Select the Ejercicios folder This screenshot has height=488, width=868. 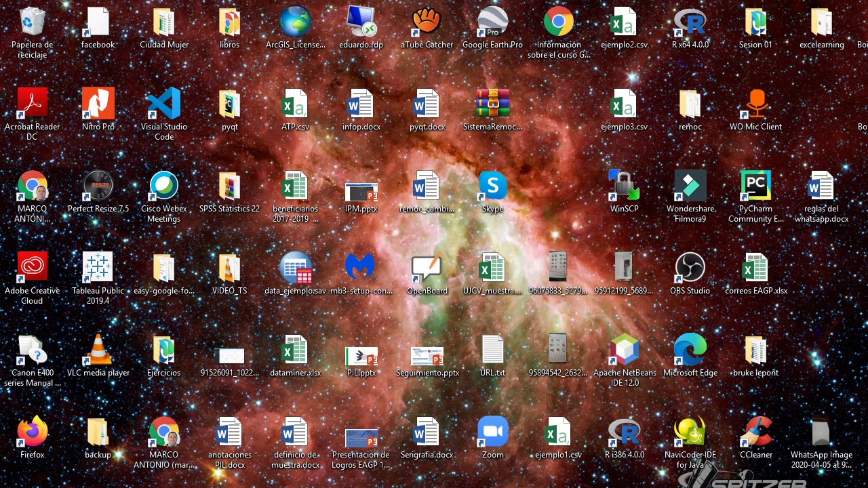click(163, 350)
